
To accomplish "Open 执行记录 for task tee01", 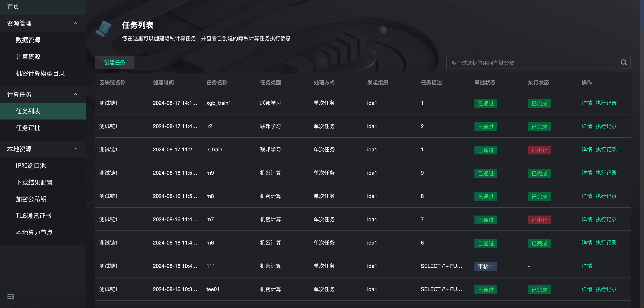I will tap(606, 289).
